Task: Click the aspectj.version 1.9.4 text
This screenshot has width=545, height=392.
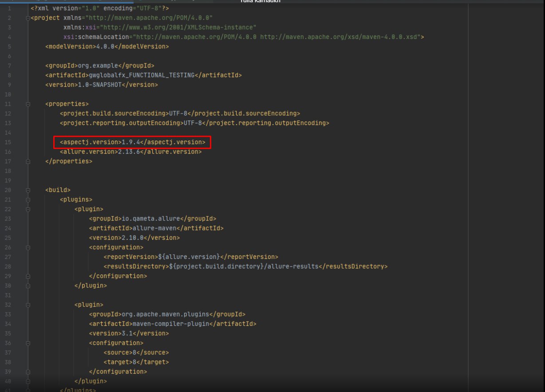Action: click(x=133, y=142)
